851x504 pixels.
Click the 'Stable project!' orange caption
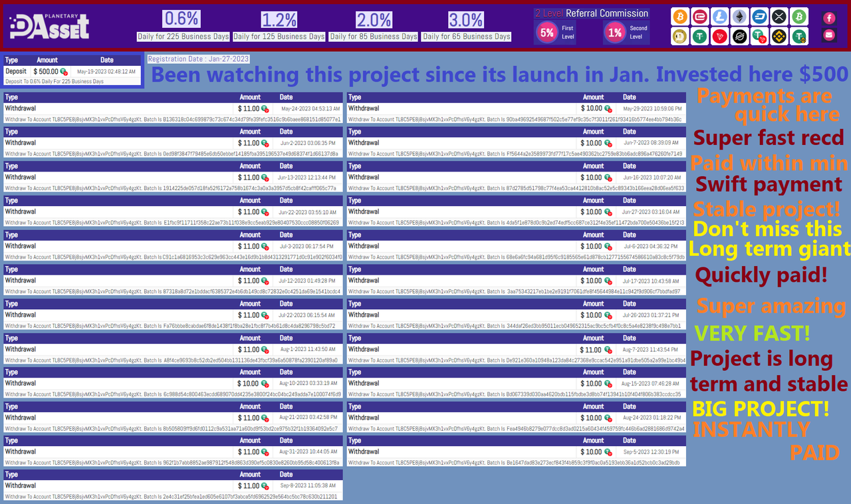tap(767, 209)
